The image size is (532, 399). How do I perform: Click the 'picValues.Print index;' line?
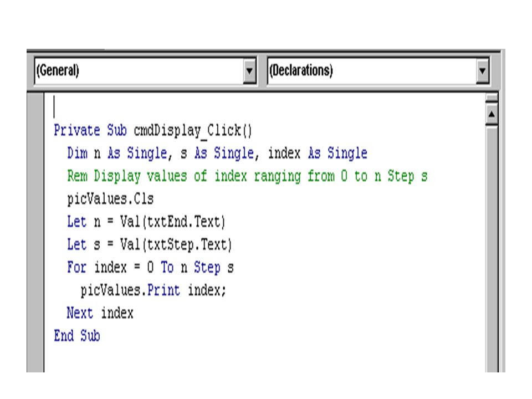153,290
